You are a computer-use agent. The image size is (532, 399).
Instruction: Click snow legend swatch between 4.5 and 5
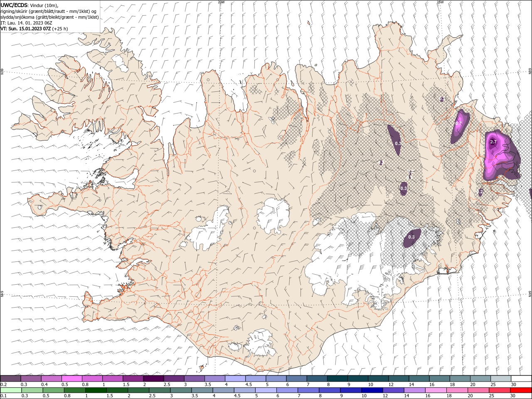coord(255,379)
